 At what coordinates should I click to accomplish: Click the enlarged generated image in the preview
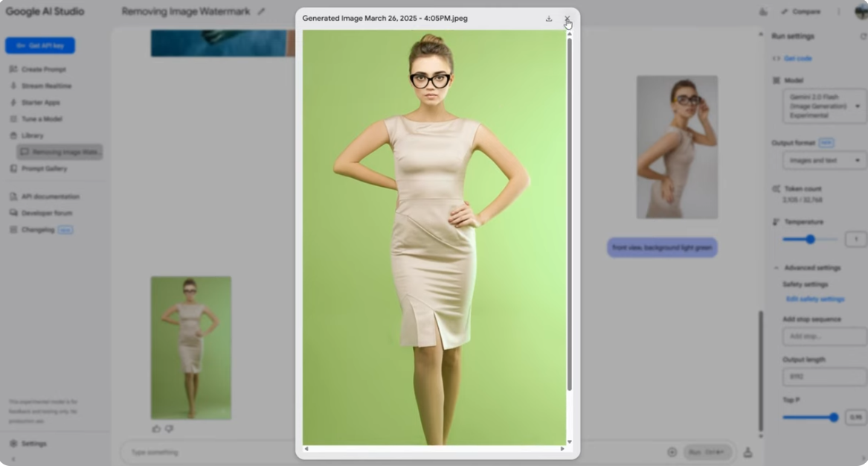click(434, 237)
